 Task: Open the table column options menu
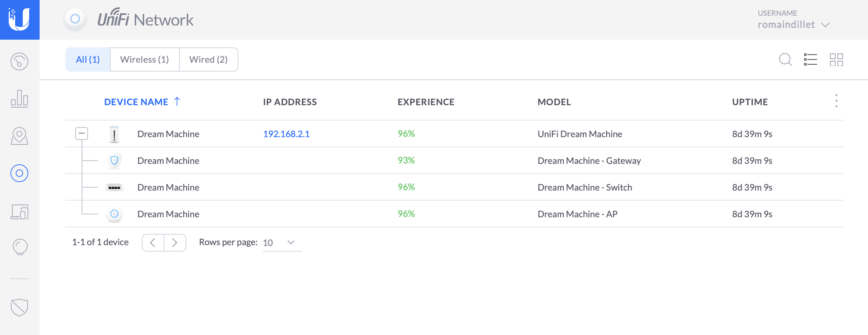click(x=836, y=101)
